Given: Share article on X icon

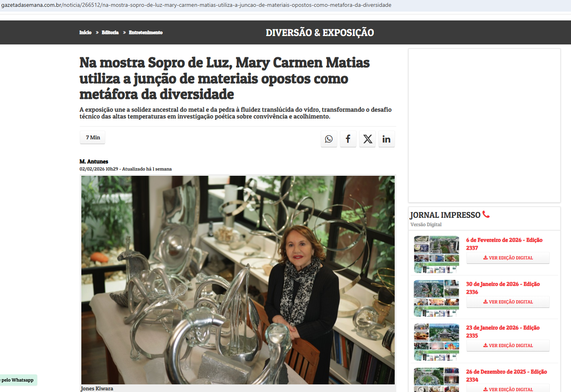Looking at the screenshot, I should (367, 139).
